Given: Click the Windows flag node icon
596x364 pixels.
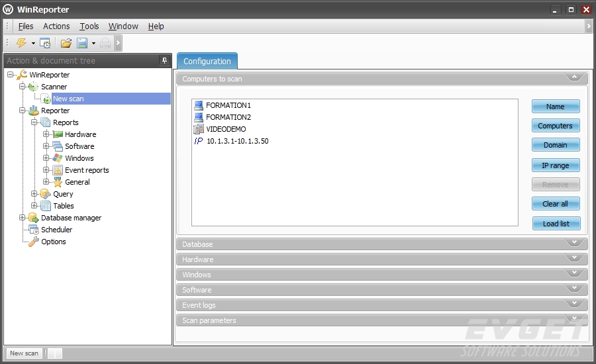Looking at the screenshot, I should (x=58, y=158).
